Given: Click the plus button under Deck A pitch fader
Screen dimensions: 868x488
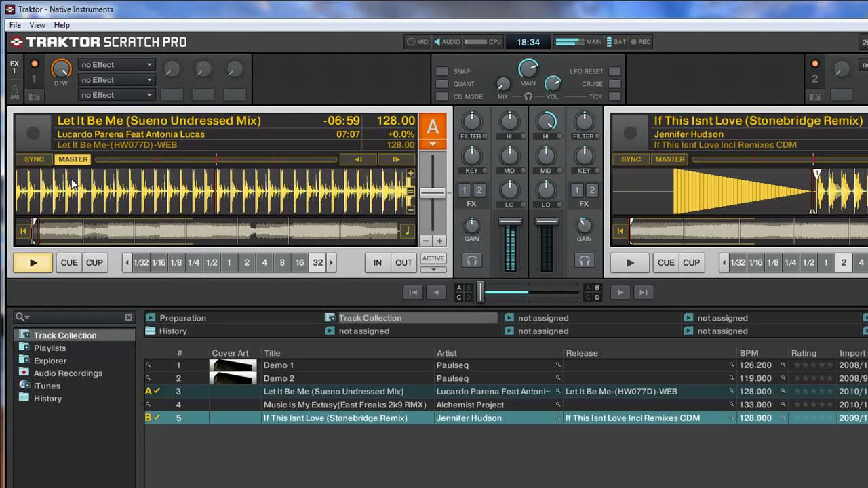Looking at the screenshot, I should (x=439, y=241).
